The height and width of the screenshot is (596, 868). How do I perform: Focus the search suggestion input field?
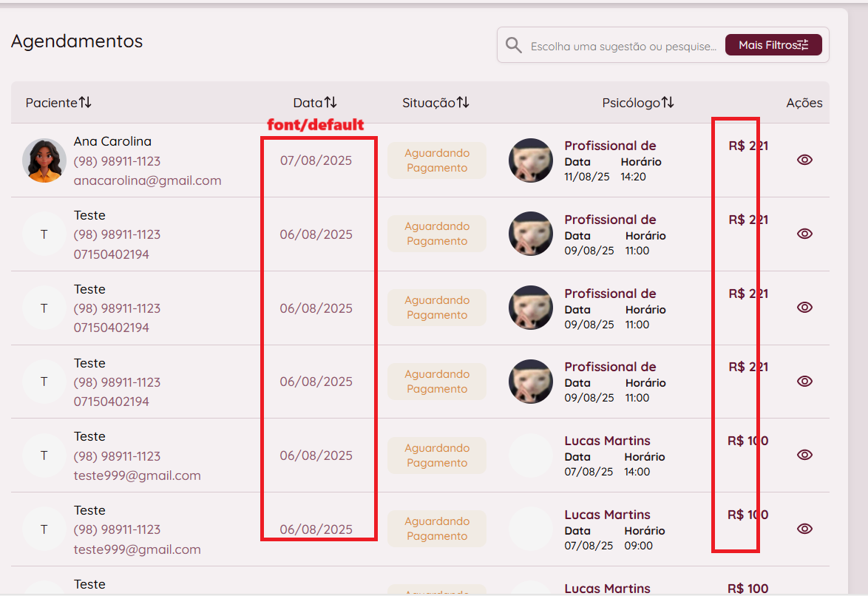623,47
